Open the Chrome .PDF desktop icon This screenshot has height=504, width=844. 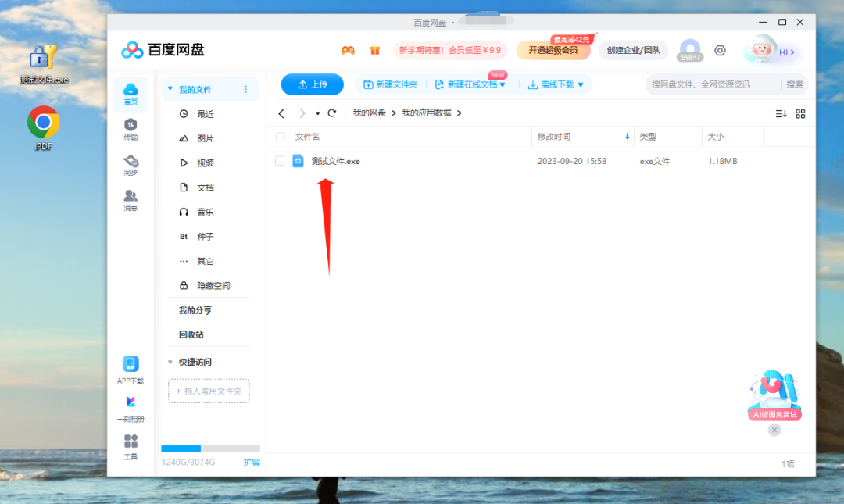click(44, 128)
